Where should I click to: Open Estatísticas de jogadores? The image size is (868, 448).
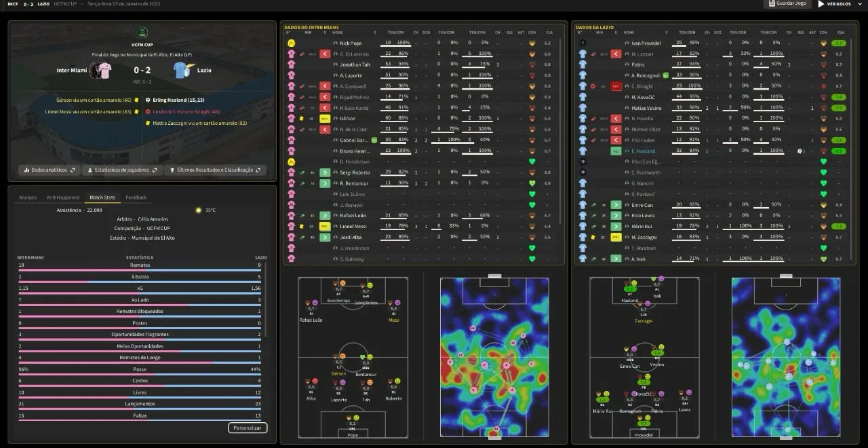coord(122,170)
